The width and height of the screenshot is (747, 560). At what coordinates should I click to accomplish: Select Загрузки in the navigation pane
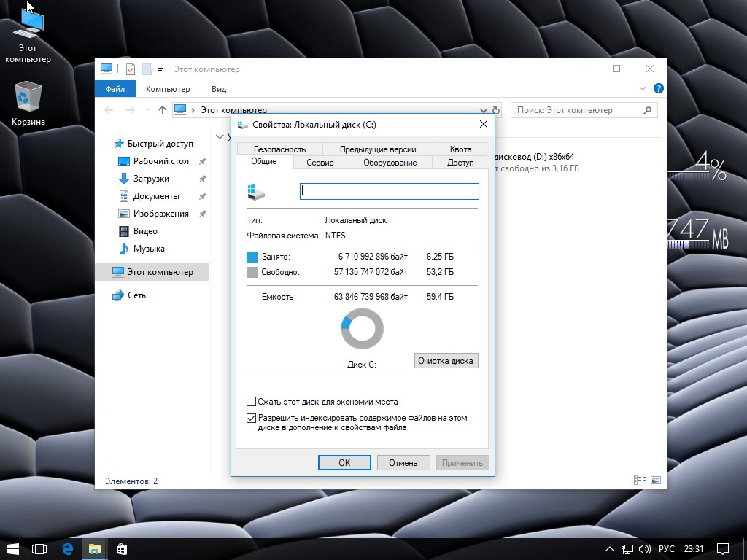(150, 179)
